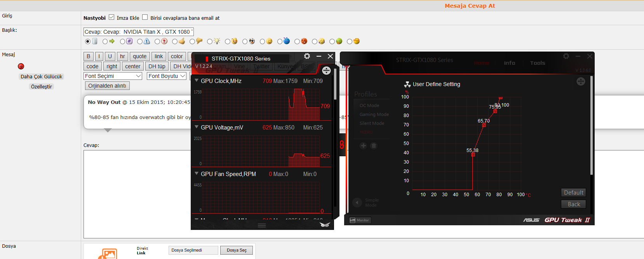Select the light bulb radio button

[210, 41]
